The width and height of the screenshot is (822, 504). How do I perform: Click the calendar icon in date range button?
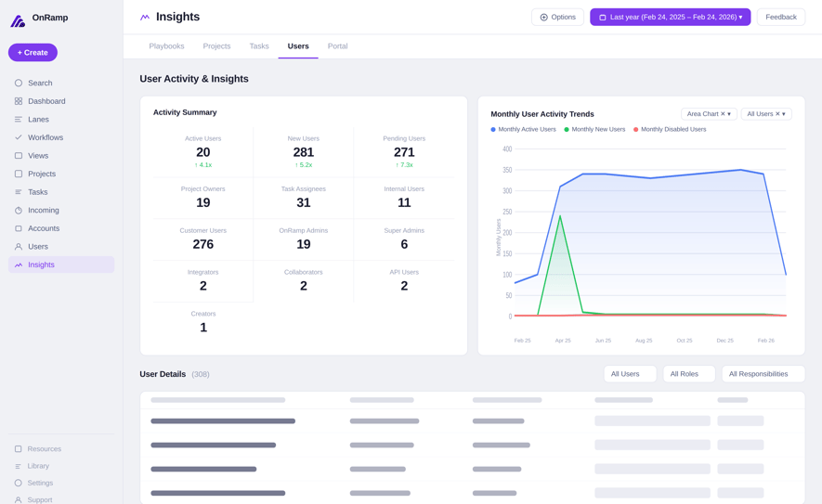(x=603, y=18)
